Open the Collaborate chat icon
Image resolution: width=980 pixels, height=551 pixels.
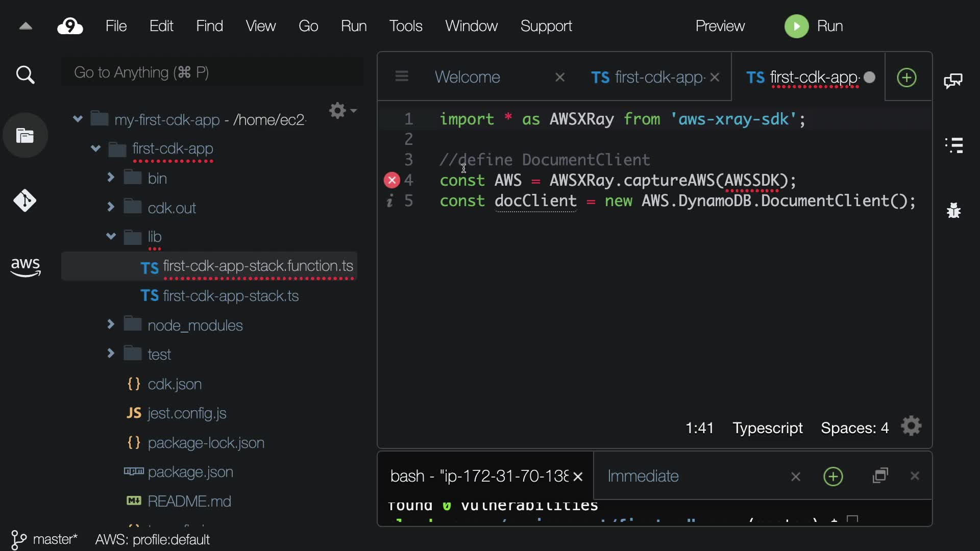(953, 81)
